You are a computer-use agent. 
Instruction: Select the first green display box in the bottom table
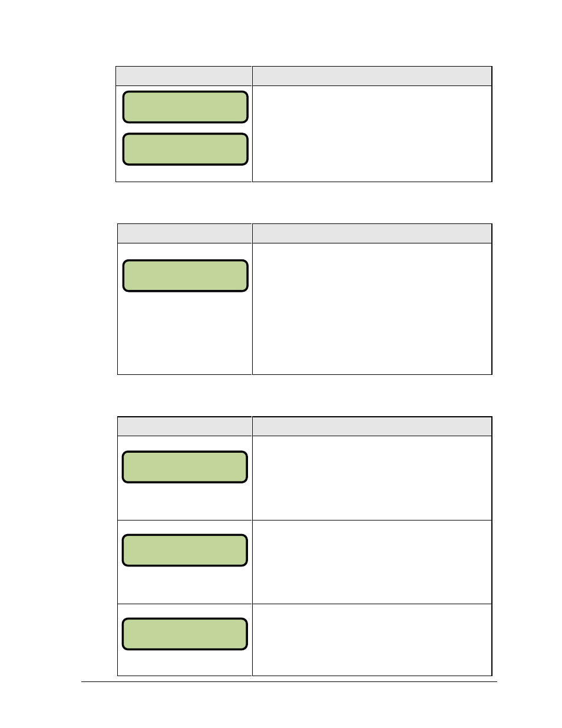click(184, 467)
